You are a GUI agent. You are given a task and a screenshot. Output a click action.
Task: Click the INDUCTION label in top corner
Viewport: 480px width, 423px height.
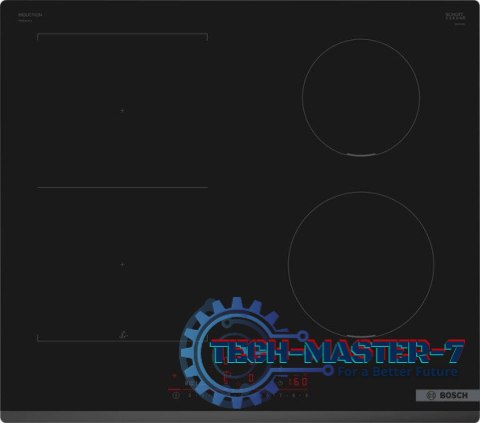pos(30,15)
